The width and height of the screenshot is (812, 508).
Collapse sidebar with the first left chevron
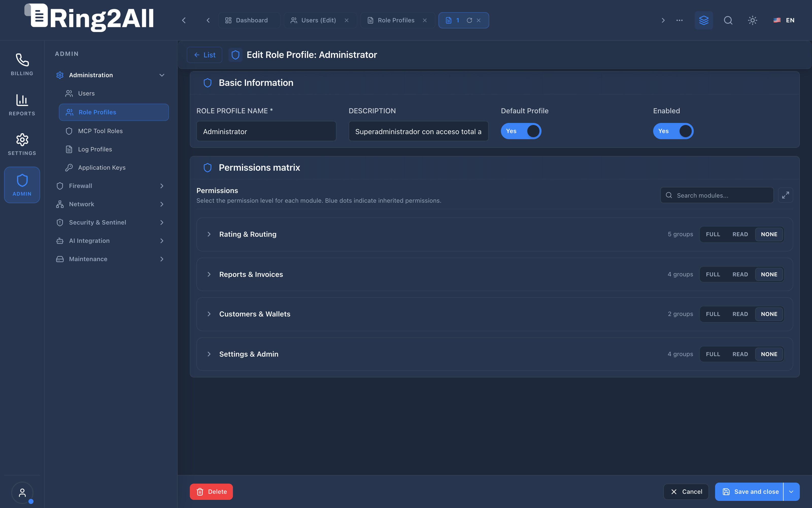tap(184, 20)
